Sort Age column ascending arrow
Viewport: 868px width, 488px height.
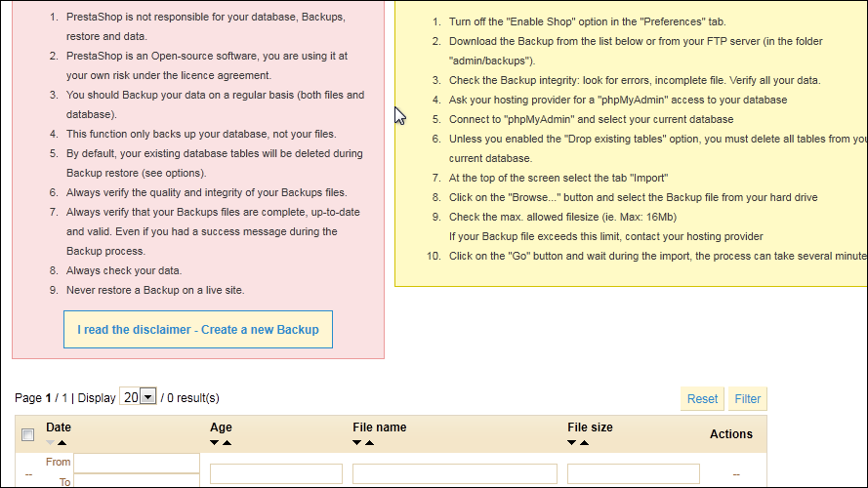point(227,443)
